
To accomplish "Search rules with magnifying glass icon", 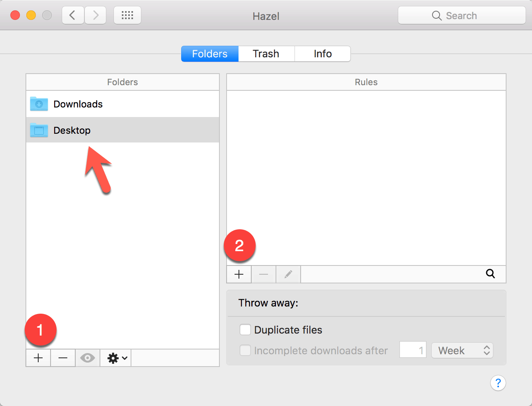I will pos(491,274).
